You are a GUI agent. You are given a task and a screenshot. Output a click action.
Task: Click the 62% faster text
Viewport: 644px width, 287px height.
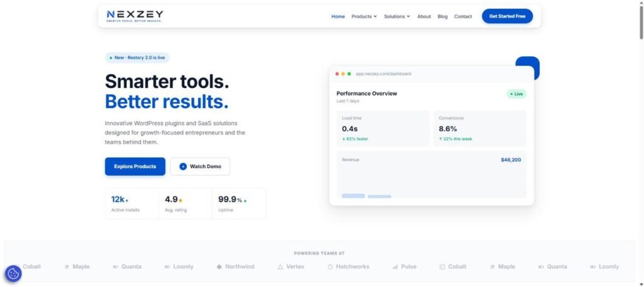point(355,139)
